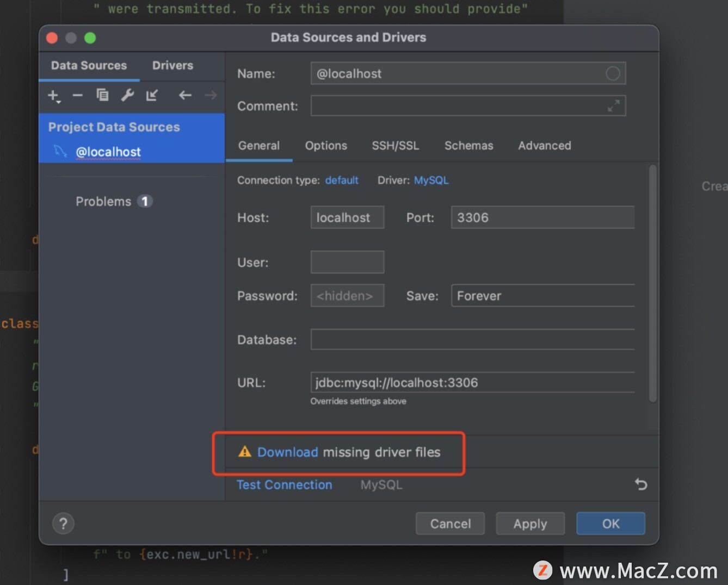
Task: Focus the URL field with jdbc:mysql address
Action: (473, 382)
